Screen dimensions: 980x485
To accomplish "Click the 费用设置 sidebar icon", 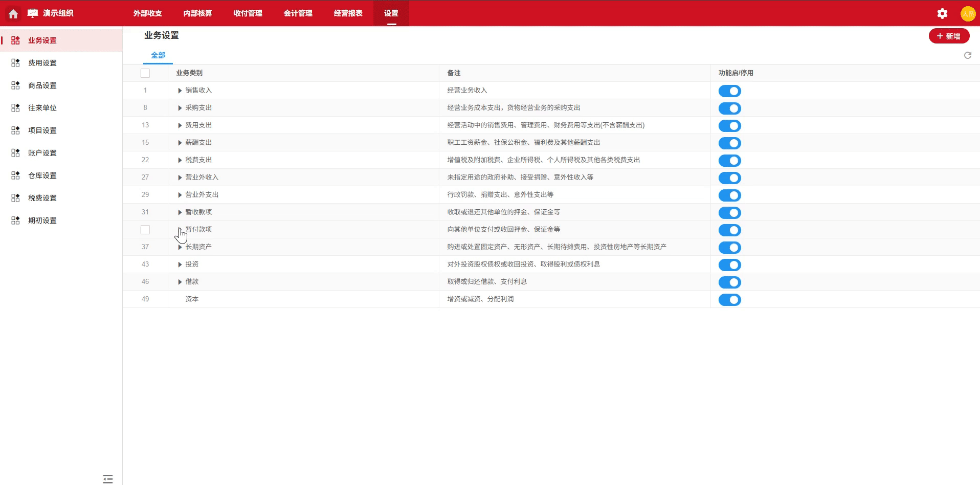I will pyautogui.click(x=15, y=63).
